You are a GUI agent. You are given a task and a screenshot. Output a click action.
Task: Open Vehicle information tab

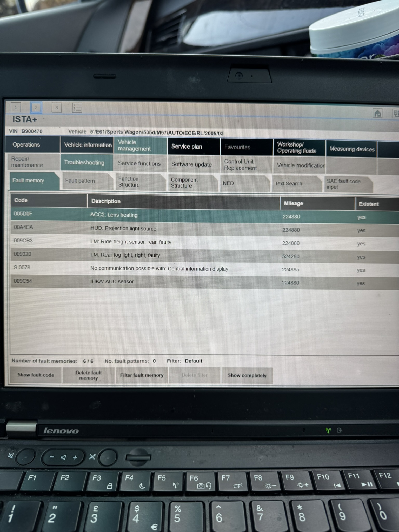coord(88,145)
